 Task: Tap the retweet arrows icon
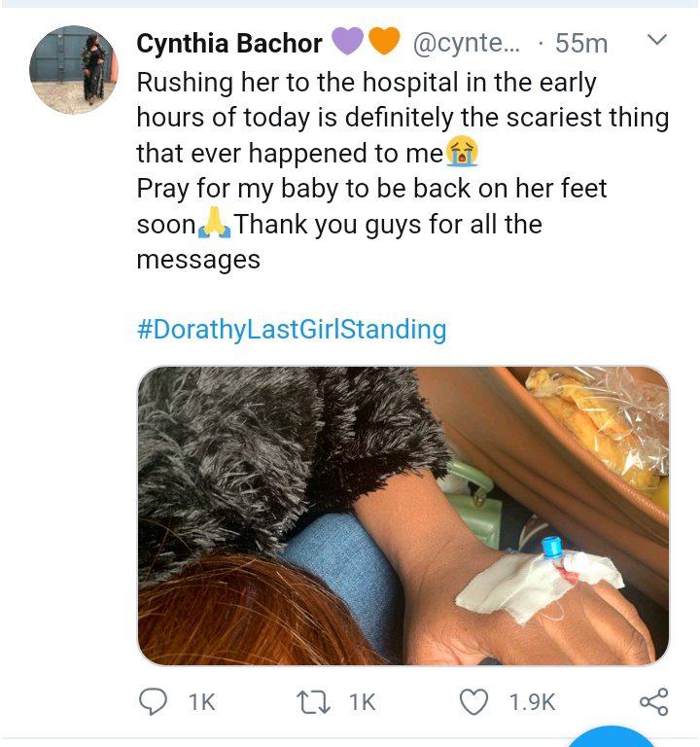[313, 702]
